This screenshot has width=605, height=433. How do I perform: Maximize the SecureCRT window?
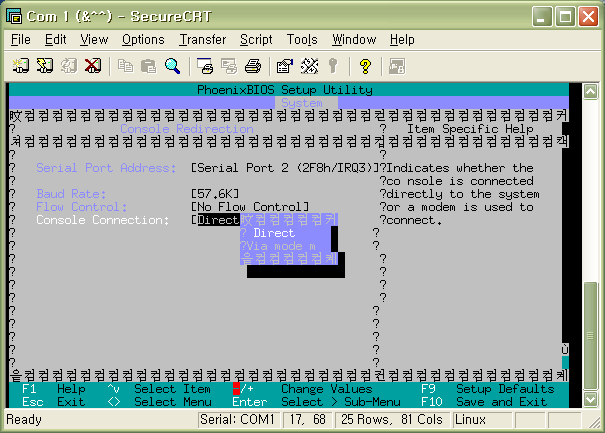pyautogui.click(x=565, y=16)
